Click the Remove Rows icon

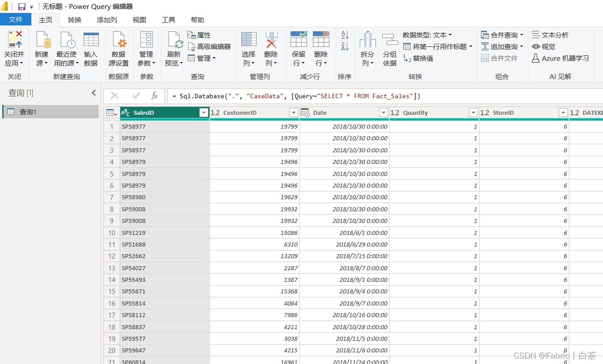pos(321,39)
